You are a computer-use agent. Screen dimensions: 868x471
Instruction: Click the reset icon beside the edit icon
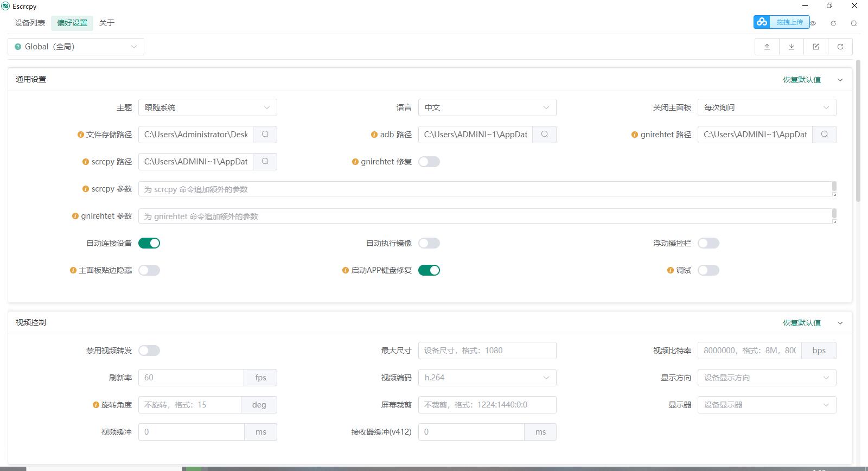click(x=840, y=47)
